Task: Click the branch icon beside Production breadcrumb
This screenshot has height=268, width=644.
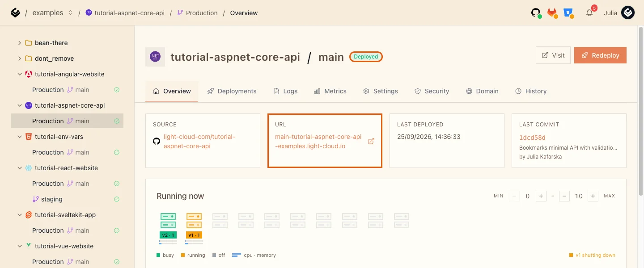Action: click(180, 13)
